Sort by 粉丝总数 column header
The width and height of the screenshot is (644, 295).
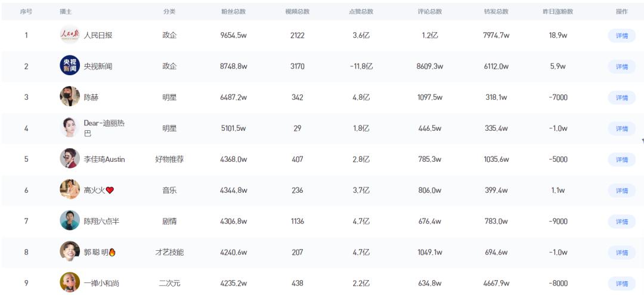233,12
